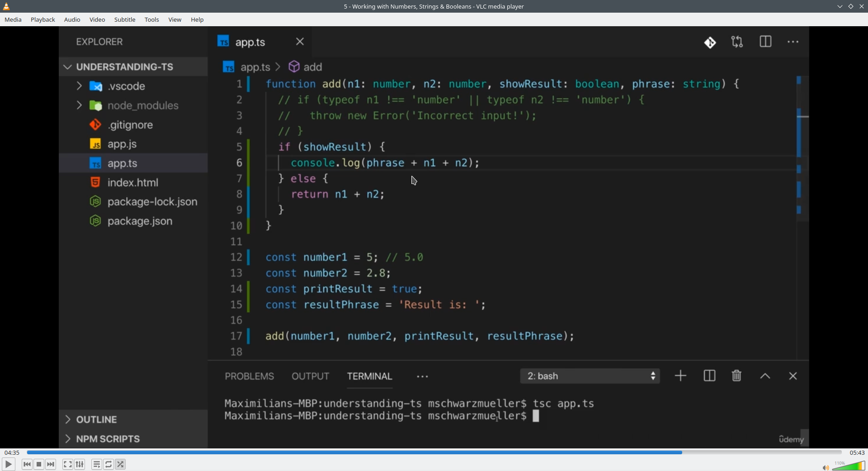Split the terminal pane
This screenshot has height=471, width=868.
click(x=710, y=376)
